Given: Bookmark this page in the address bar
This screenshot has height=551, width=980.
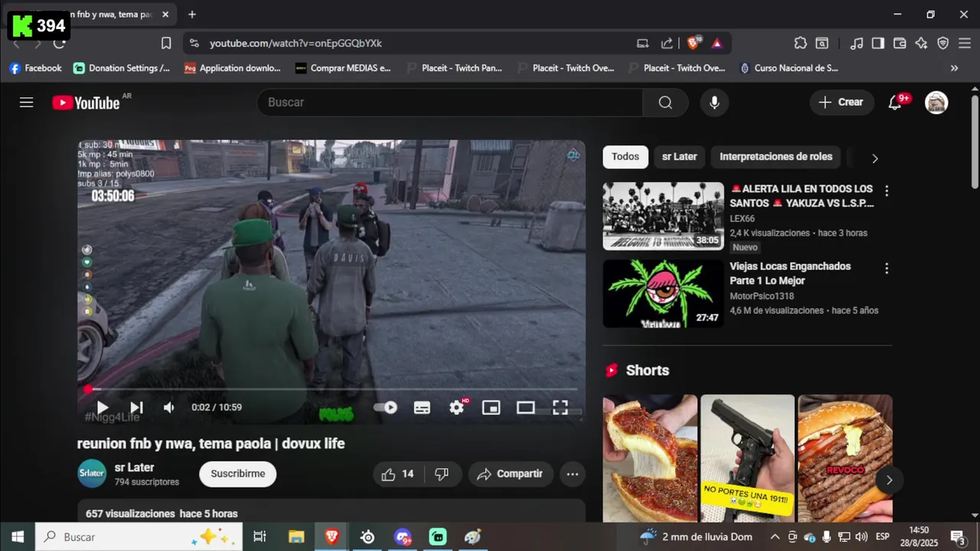Looking at the screenshot, I should point(166,44).
